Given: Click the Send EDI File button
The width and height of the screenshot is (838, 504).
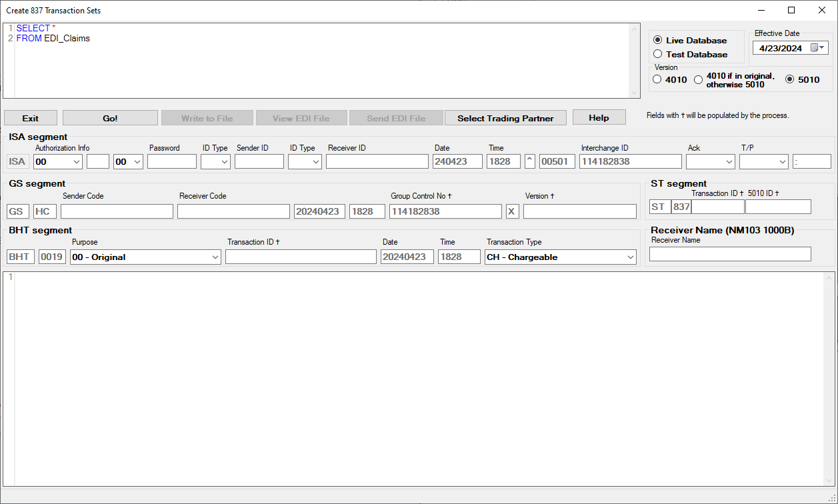Looking at the screenshot, I should point(396,118).
